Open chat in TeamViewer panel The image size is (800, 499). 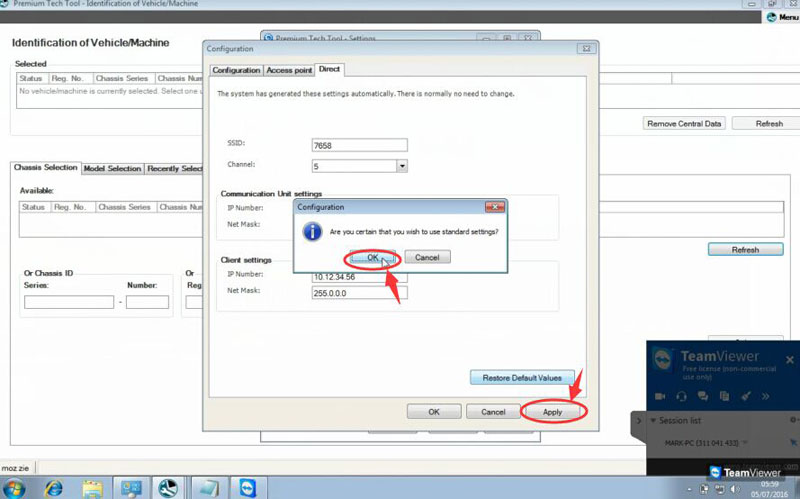[x=703, y=396]
